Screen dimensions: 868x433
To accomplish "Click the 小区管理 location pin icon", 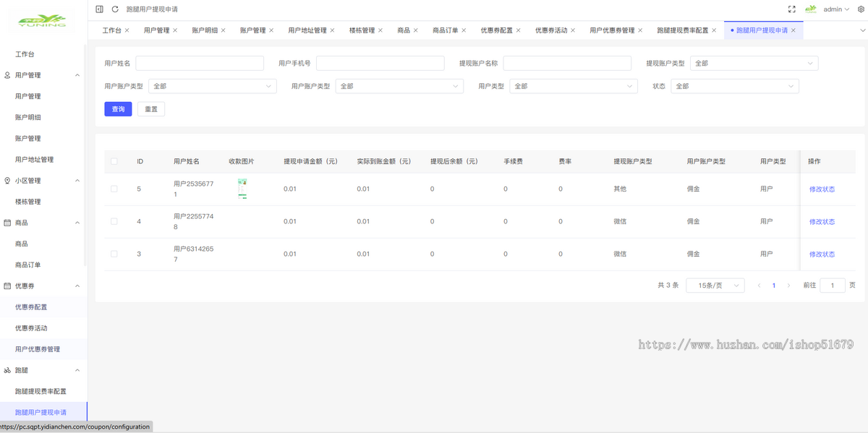I will 7,181.
